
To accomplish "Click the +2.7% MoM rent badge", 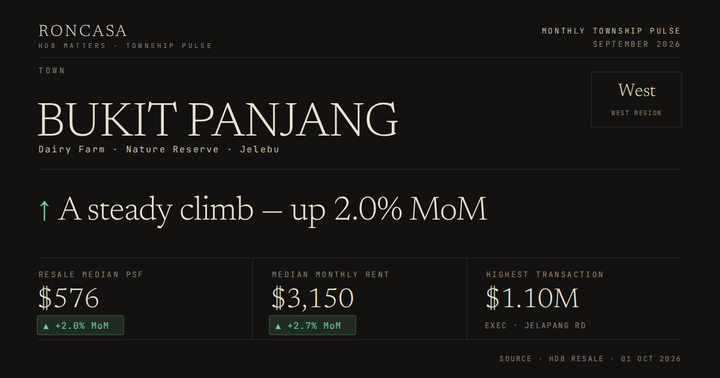I will pyautogui.click(x=312, y=325).
